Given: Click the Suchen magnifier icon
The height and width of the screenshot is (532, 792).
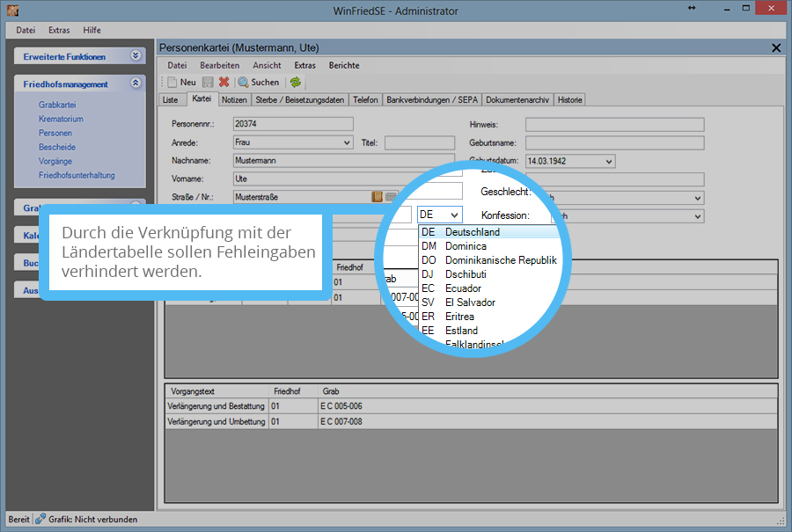Looking at the screenshot, I should 243,82.
